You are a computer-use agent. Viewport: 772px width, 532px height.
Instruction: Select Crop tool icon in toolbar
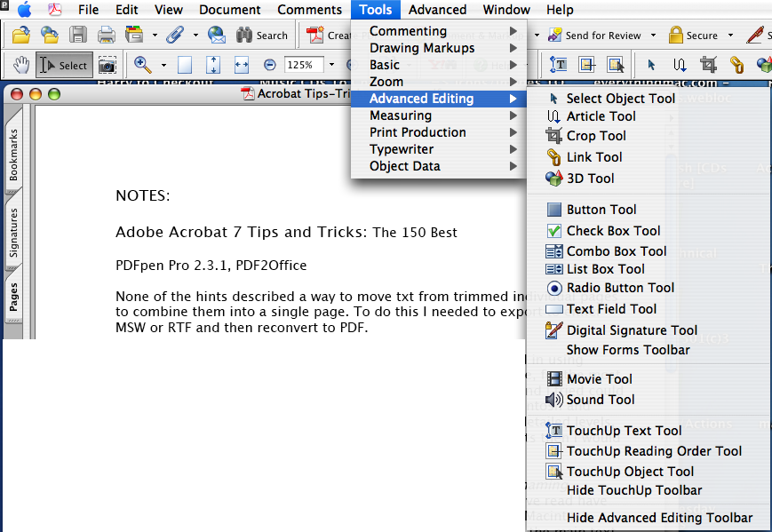708,65
